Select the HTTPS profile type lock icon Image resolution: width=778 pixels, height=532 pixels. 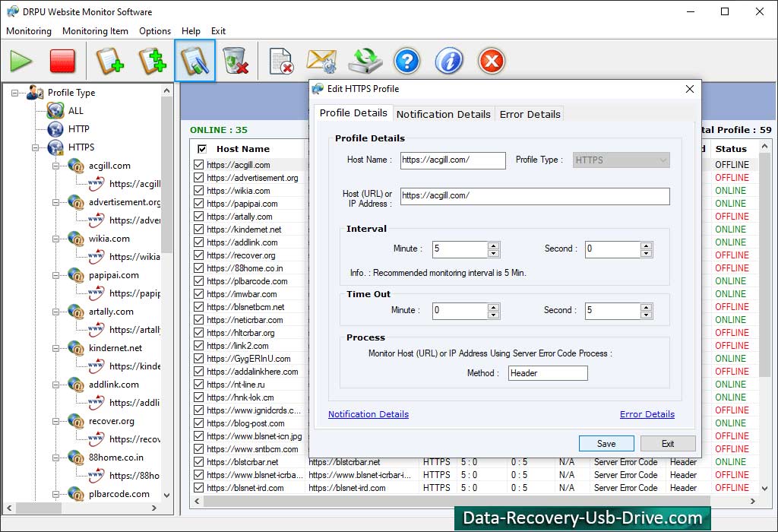coord(55,147)
